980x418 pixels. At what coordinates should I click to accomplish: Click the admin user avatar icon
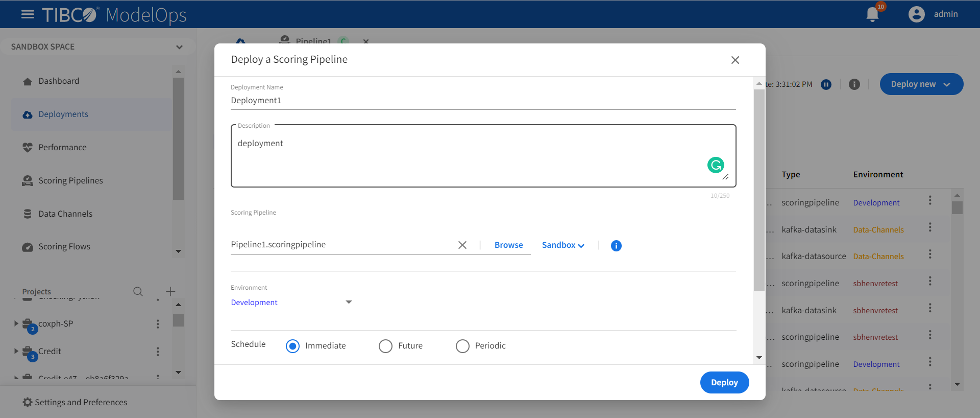tap(916, 14)
